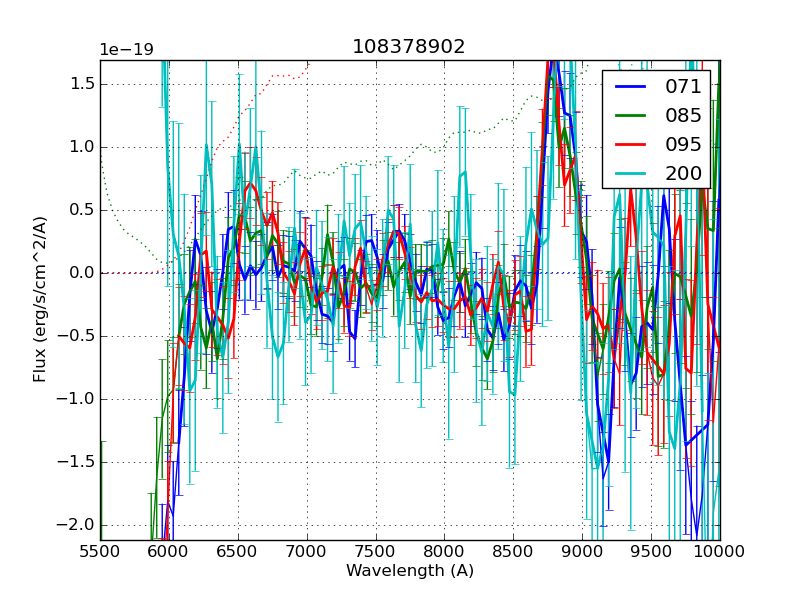Image resolution: width=800 pixels, height=600 pixels.
Task: Click the Wavelength (A) x-axis label
Action: (409, 571)
